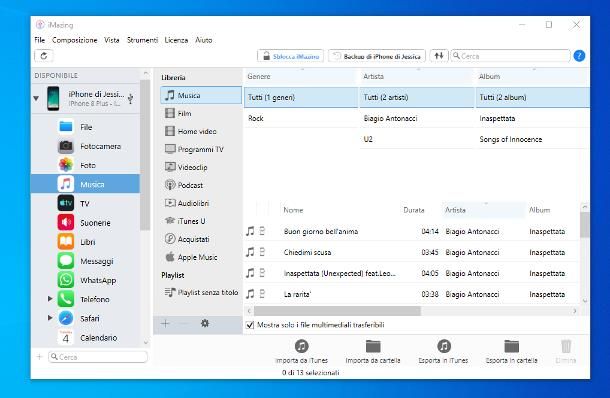Open the Licenza menu
The height and width of the screenshot is (398, 610).
coord(176,40)
